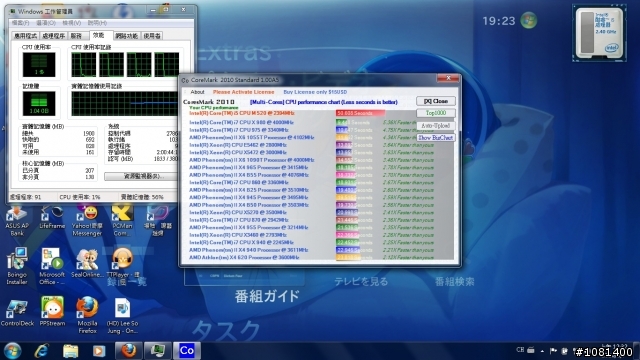This screenshot has width=640, height=360.
Task: Click the 實體記憶體: 56% status bar entry
Action: click(x=142, y=197)
